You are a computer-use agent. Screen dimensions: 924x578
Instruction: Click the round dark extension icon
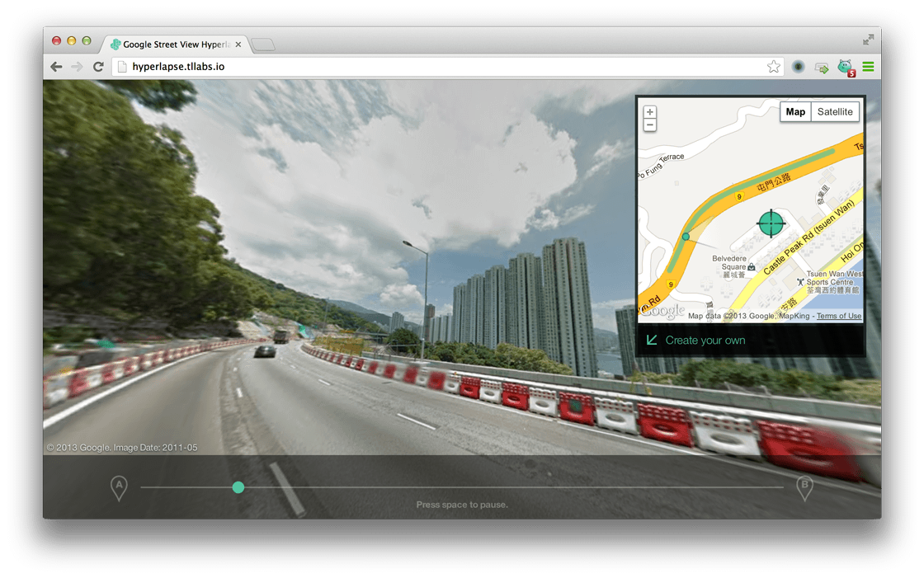pyautogui.click(x=799, y=67)
